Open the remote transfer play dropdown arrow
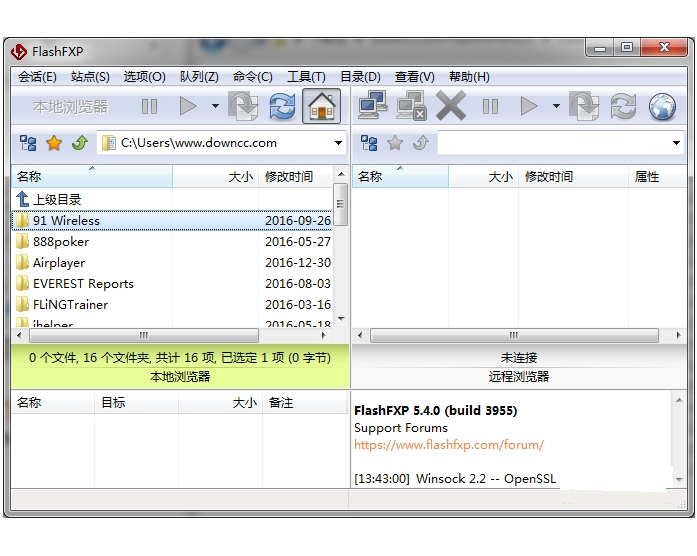 click(556, 106)
